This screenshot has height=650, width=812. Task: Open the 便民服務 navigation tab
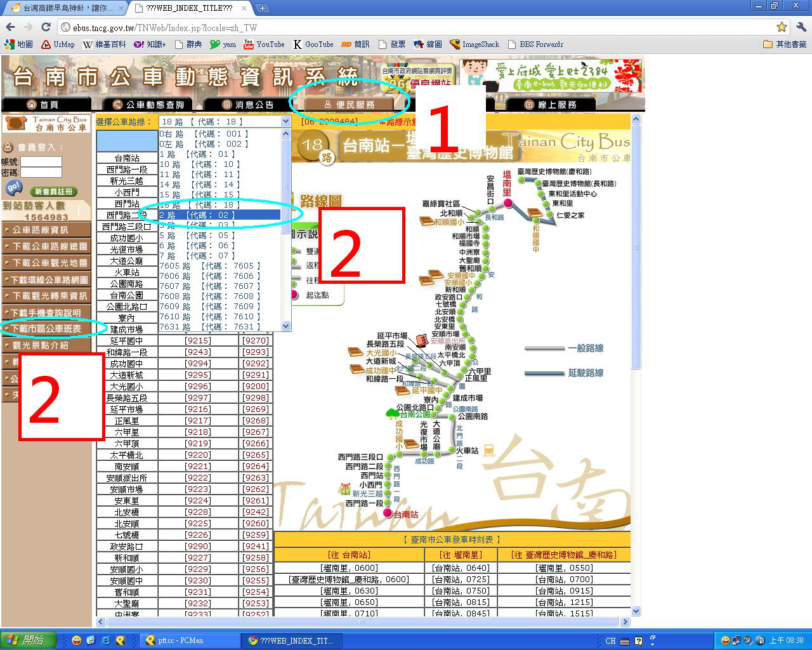pyautogui.click(x=350, y=105)
